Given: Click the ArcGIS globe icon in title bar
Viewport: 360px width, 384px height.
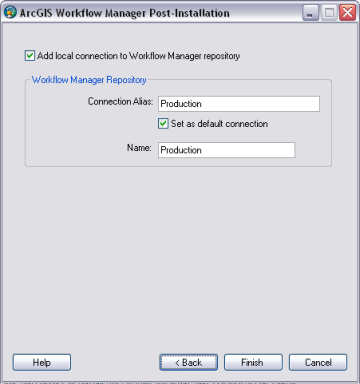Looking at the screenshot, I should (10, 13).
